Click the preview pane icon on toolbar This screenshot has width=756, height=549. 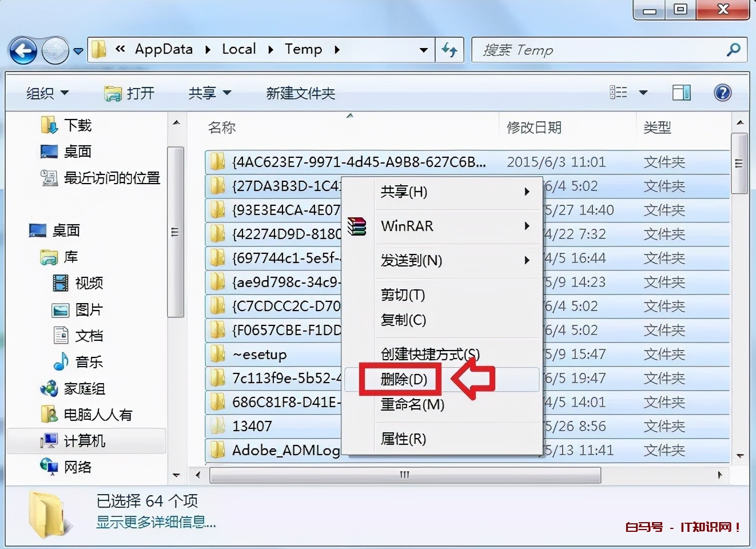pyautogui.click(x=681, y=91)
